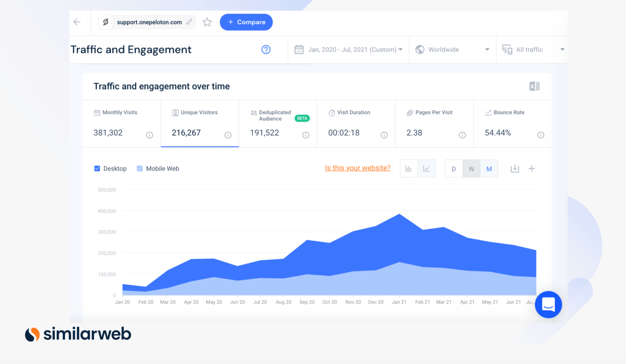The height and width of the screenshot is (364, 626).
Task: Edit the support.onepeloton.com domain pencil icon
Action: point(189,22)
